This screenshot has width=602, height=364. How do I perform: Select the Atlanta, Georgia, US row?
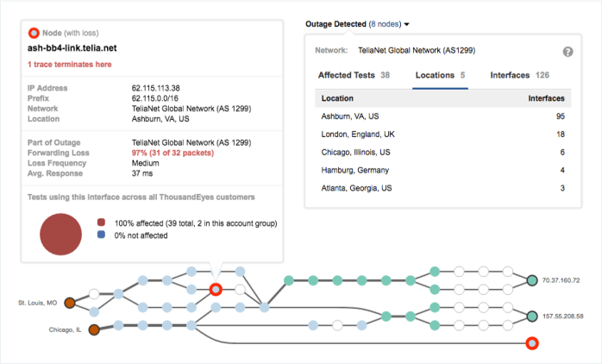[x=443, y=188]
